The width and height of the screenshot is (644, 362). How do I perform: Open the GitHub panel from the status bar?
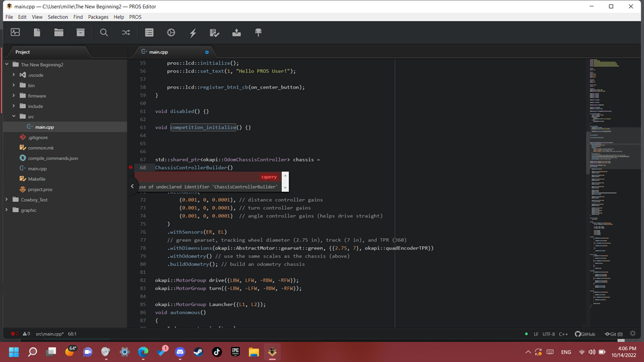coord(585,334)
